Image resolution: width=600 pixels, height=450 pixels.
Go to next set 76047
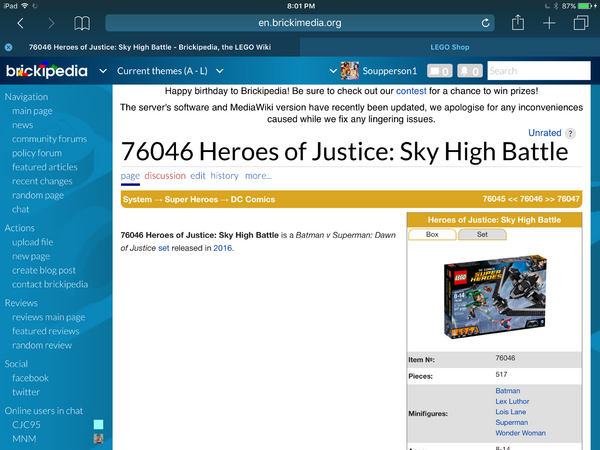pos(568,199)
